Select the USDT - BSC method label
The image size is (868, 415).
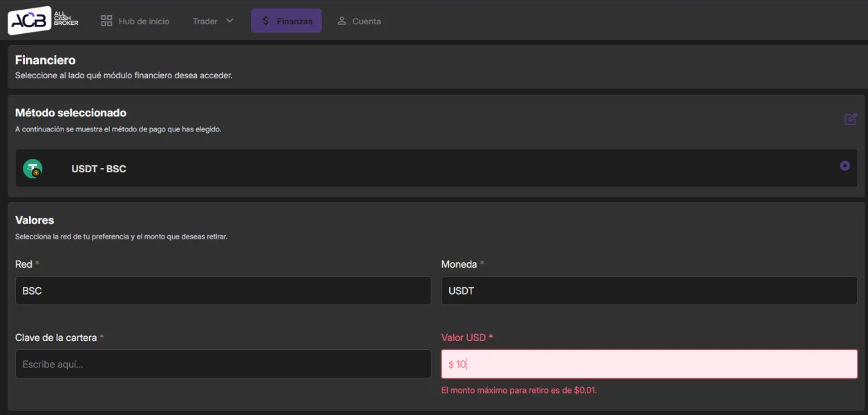(x=99, y=169)
